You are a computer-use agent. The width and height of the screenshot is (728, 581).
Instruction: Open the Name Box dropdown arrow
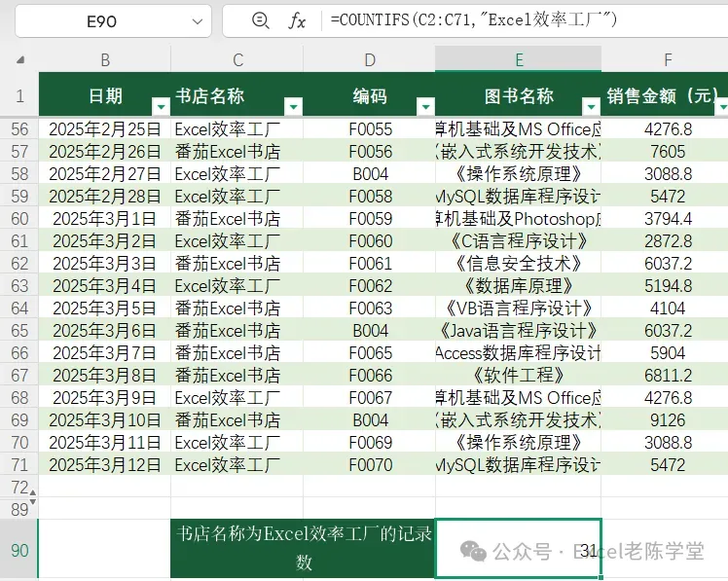click(198, 21)
